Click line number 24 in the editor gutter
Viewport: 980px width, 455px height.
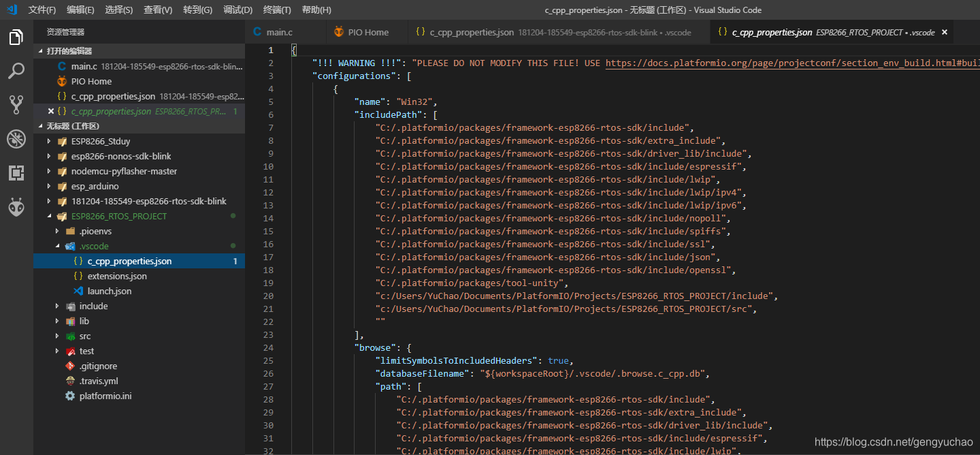(x=268, y=347)
